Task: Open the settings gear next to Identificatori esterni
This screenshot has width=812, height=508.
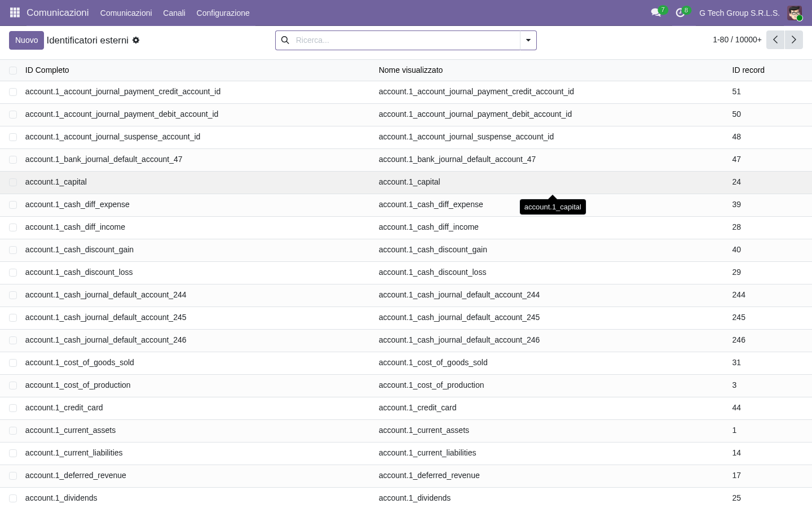Action: (136, 40)
